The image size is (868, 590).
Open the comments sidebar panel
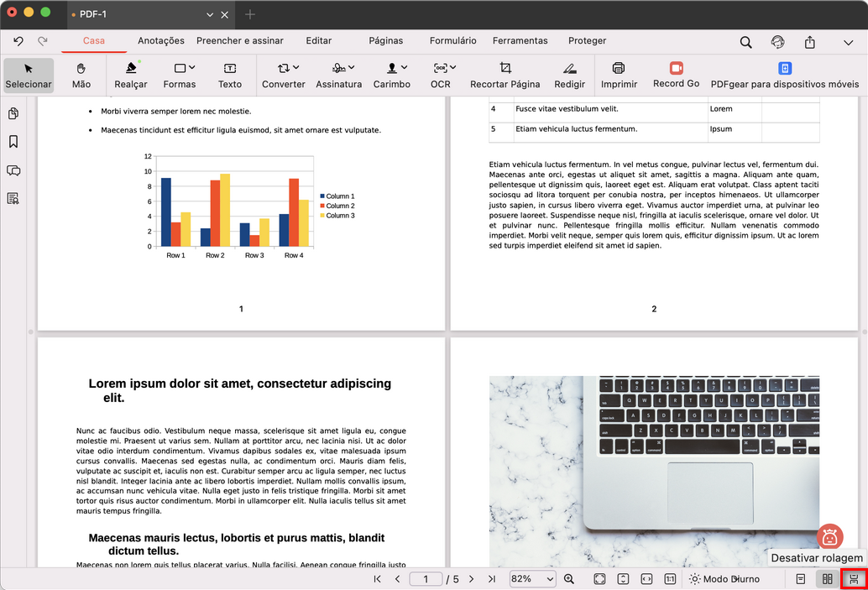(13, 170)
